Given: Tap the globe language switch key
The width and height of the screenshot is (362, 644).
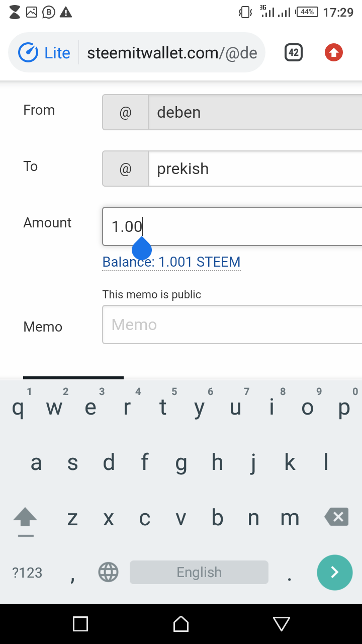Looking at the screenshot, I should pos(108,572).
